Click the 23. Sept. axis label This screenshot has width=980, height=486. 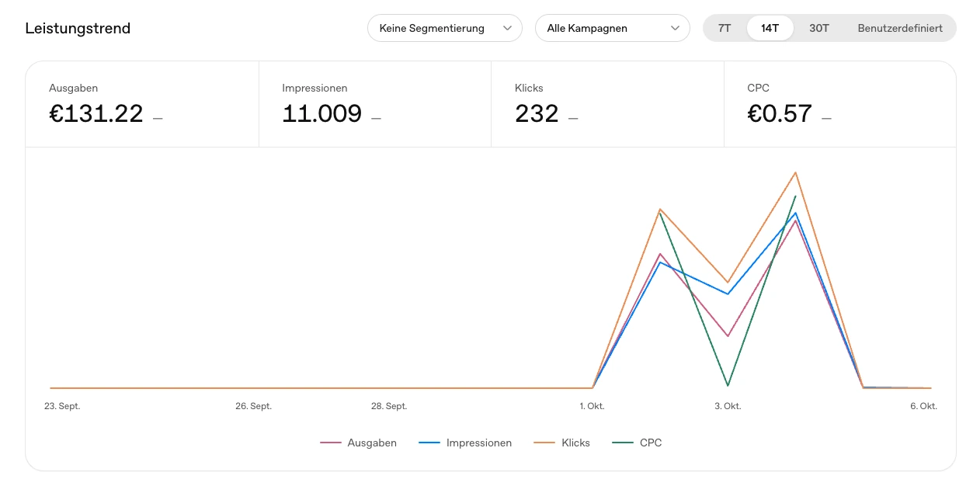(62, 406)
